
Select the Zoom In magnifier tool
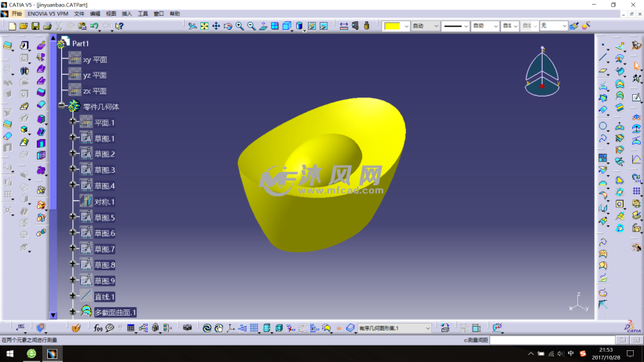240,26
